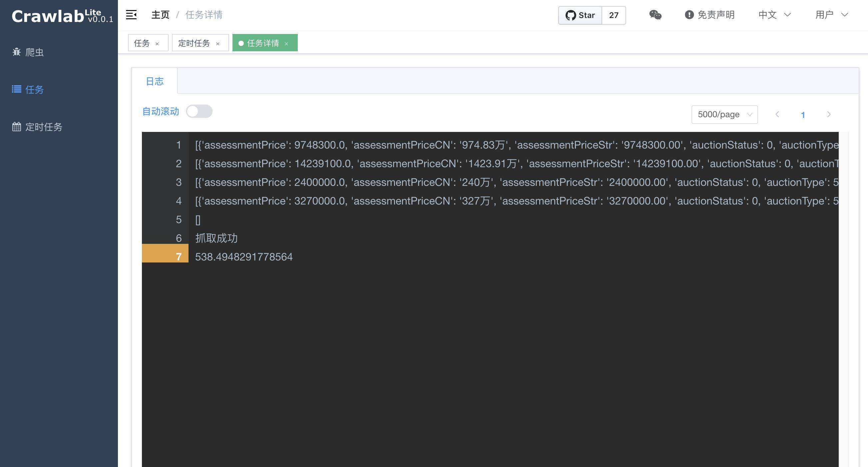
Task: Click the calendar icon for 定时任务
Action: click(17, 127)
